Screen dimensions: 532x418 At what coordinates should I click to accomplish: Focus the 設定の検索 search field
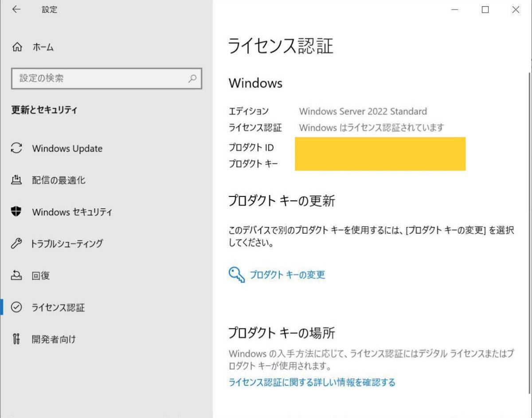[106, 78]
